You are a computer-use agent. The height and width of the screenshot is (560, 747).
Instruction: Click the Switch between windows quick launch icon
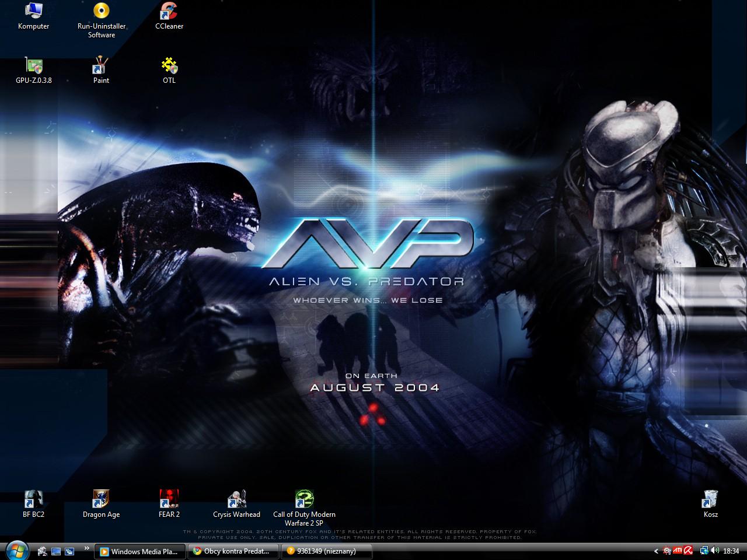click(69, 551)
